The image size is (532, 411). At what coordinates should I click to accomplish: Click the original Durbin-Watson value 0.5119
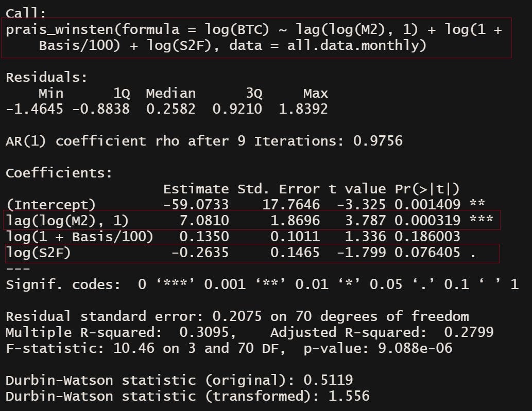click(328, 380)
